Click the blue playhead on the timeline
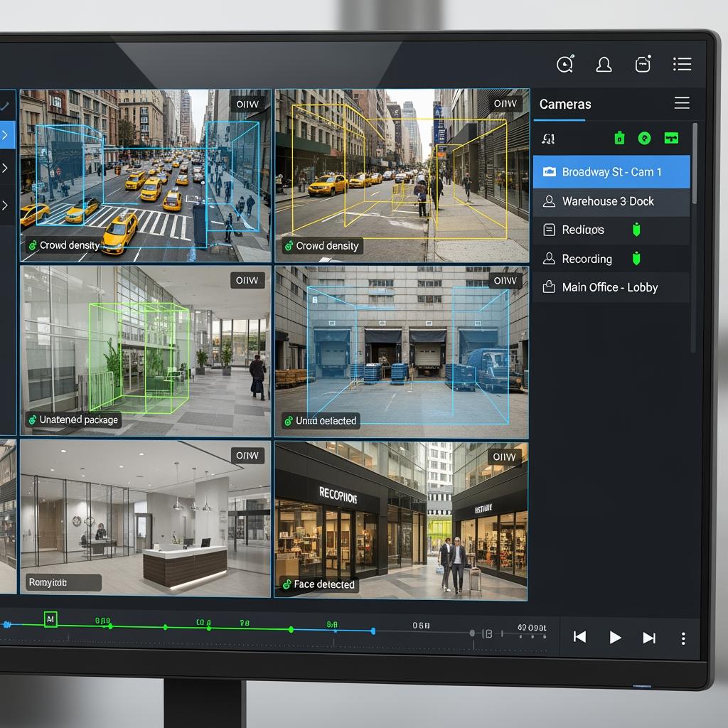The image size is (728, 728). pyautogui.click(x=373, y=631)
